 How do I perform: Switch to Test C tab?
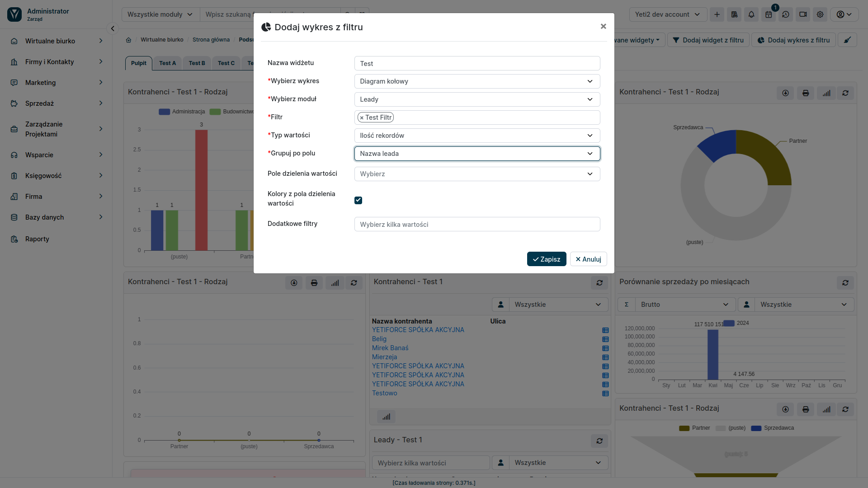[226, 63]
